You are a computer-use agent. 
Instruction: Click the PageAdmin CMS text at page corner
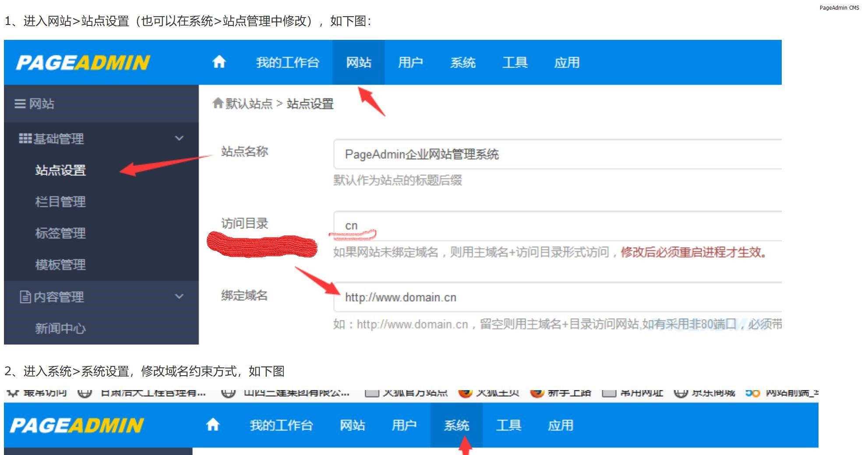(840, 8)
